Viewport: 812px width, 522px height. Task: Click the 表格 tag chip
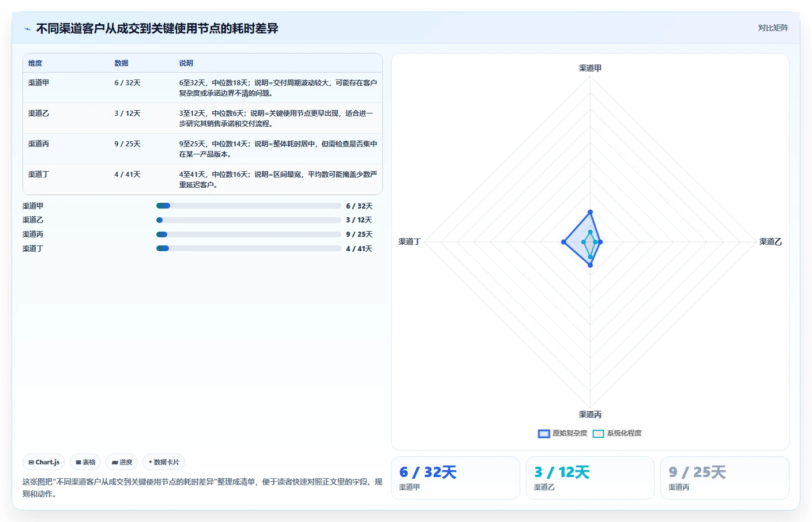click(85, 462)
